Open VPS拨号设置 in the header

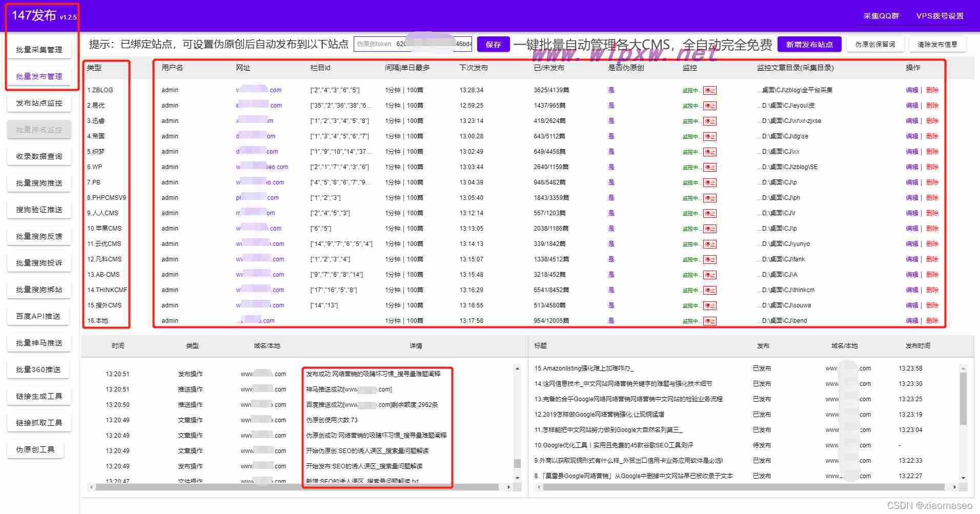940,16
